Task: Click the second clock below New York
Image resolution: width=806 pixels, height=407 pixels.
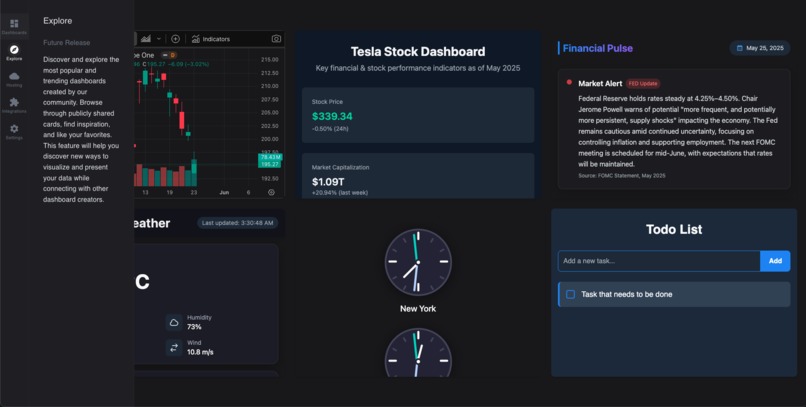Action: click(x=418, y=353)
